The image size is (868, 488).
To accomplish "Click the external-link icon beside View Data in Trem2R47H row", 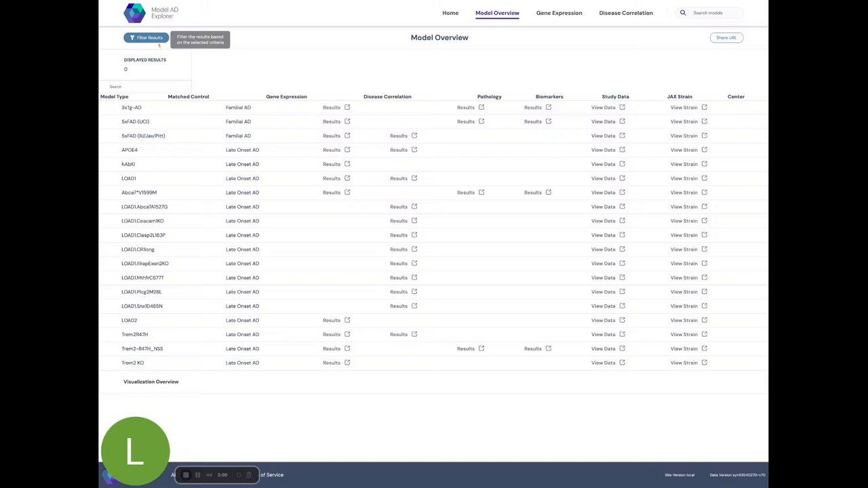I will coord(622,335).
